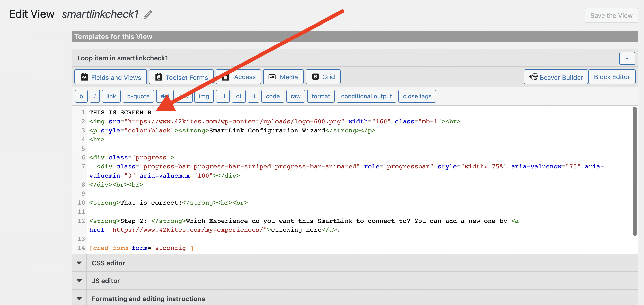The image size is (644, 305).
Task: Click the format quicktag button
Action: [321, 96]
